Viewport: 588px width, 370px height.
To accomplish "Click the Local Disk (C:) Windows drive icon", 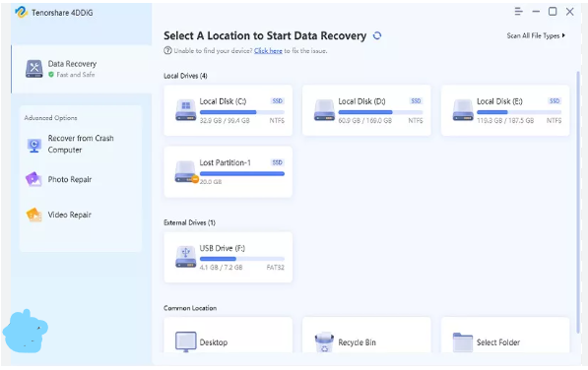I will tap(185, 110).
